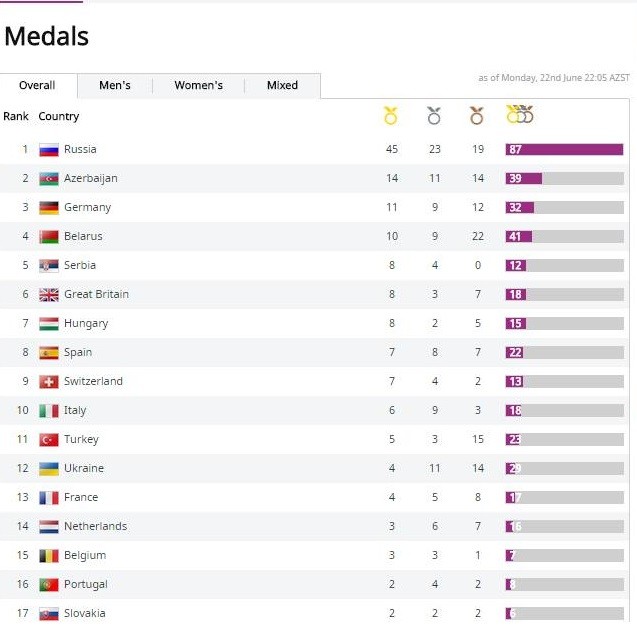Click the Turkey flag icon
The height and width of the screenshot is (627, 637).
49,440
